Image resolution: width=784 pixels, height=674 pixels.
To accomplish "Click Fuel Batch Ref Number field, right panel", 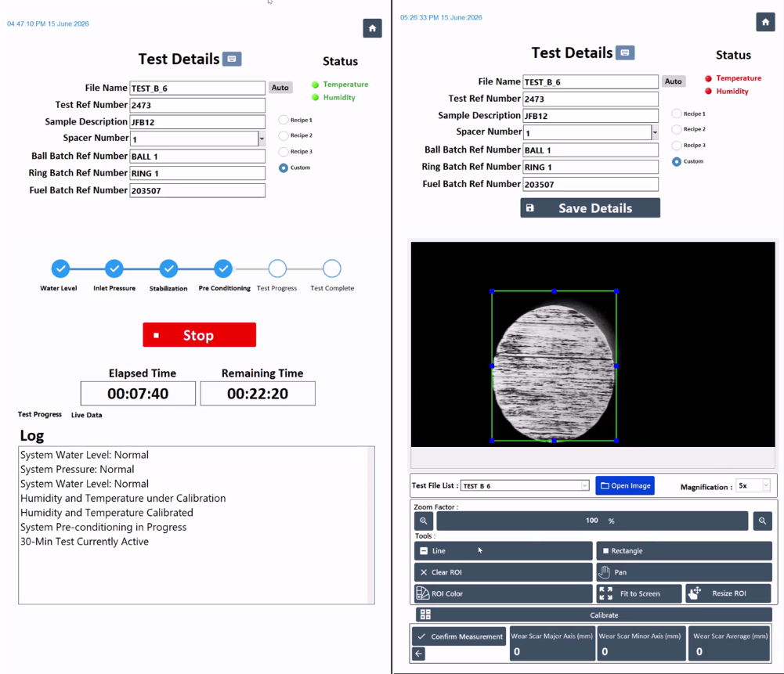I will point(591,184).
